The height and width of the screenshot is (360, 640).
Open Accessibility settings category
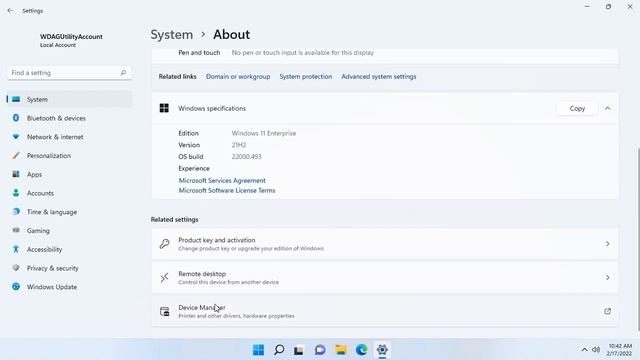click(x=69, y=249)
